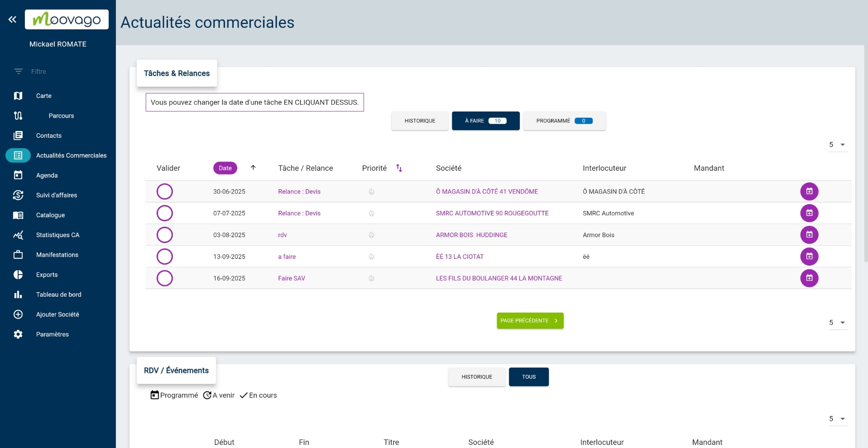Open Historique in RDV / Événements
This screenshot has height=448, width=868.
[x=476, y=377]
